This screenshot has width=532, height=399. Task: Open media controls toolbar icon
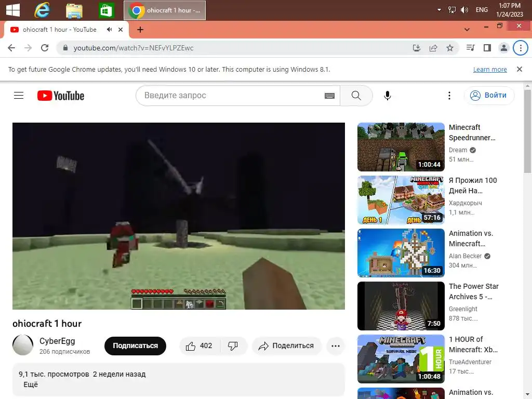point(471,48)
